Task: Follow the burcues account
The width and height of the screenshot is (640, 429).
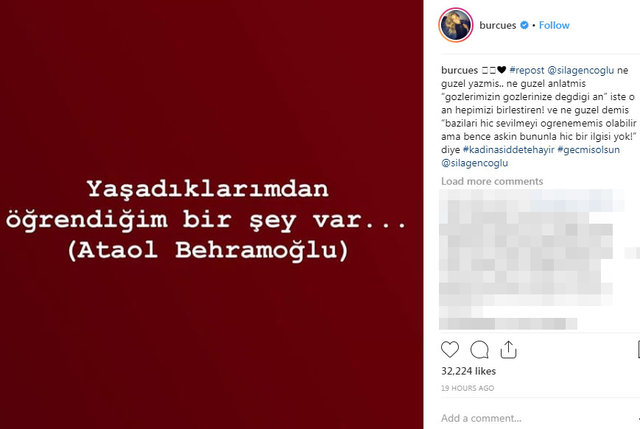Action: tap(554, 25)
